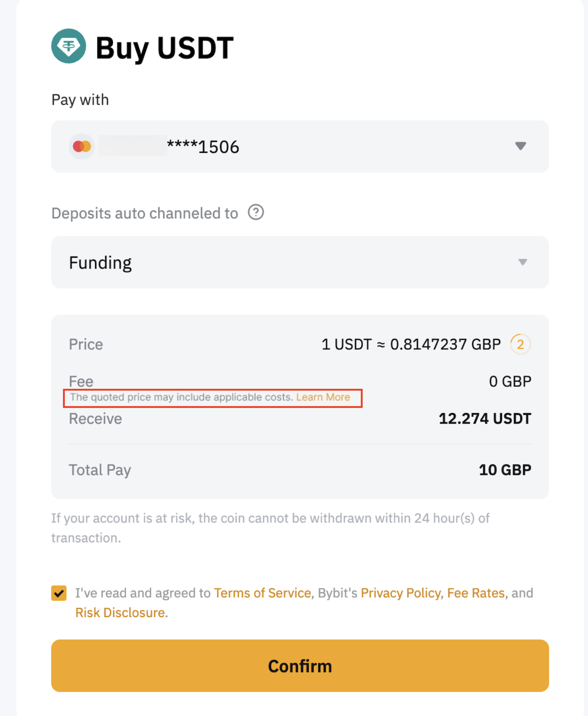Click the 0 GBP fee value
588x716 pixels.
tap(510, 382)
